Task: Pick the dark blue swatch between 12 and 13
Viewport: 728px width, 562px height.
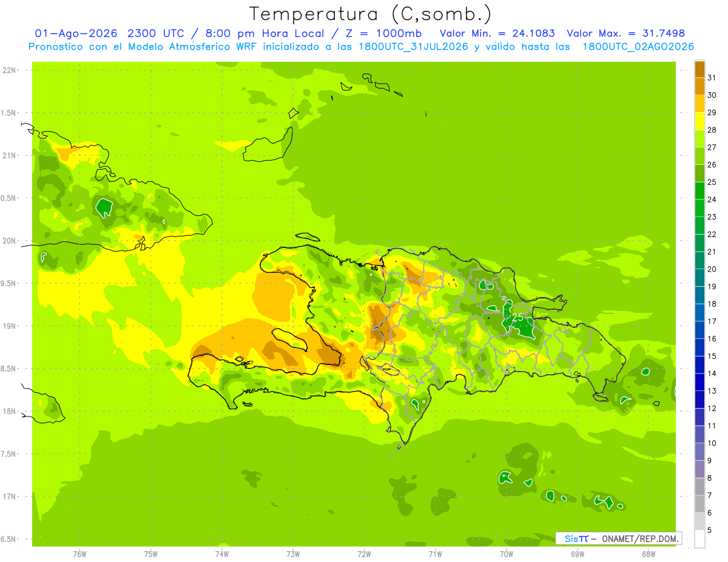Action: pos(699,400)
